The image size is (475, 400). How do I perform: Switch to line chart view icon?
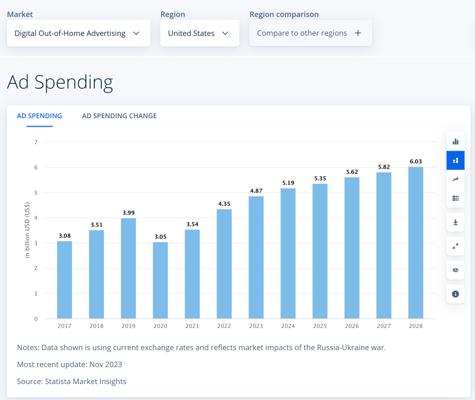point(455,179)
